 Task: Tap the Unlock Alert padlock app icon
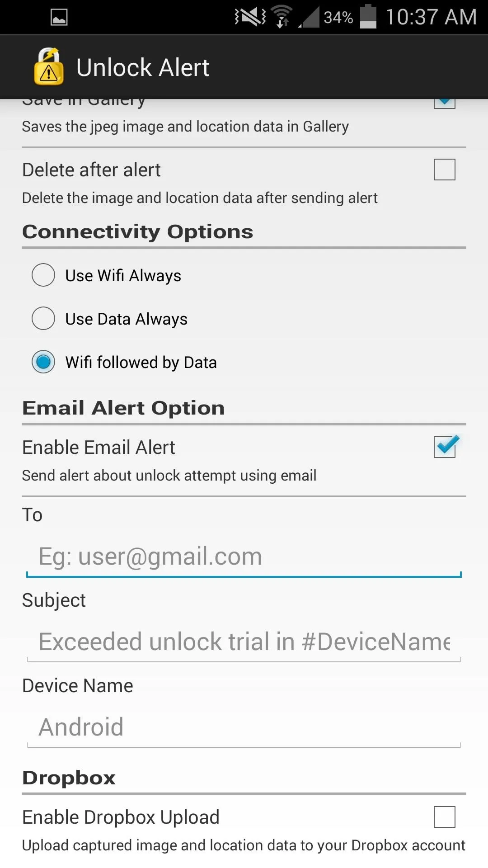49,66
